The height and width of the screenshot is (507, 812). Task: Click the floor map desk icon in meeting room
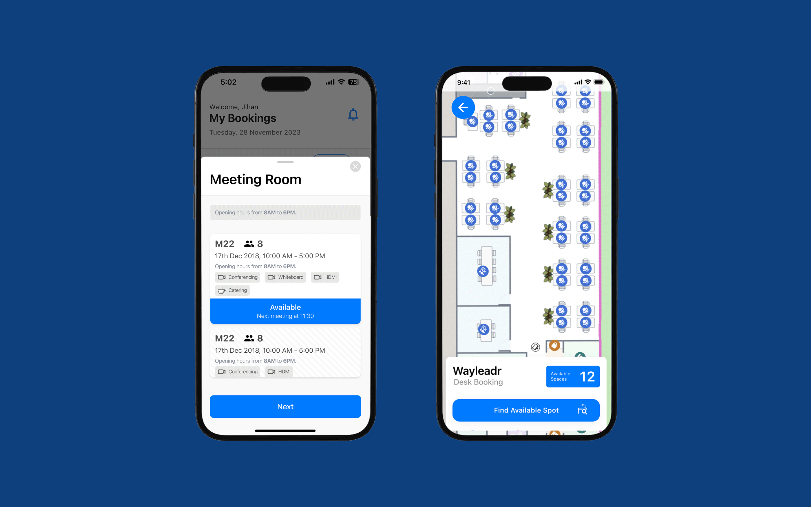click(x=483, y=271)
